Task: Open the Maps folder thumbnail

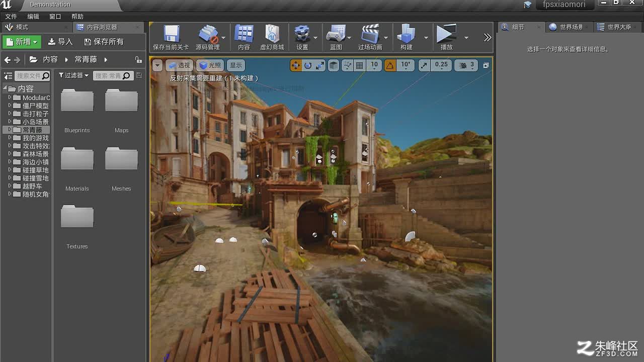Action: click(121, 100)
